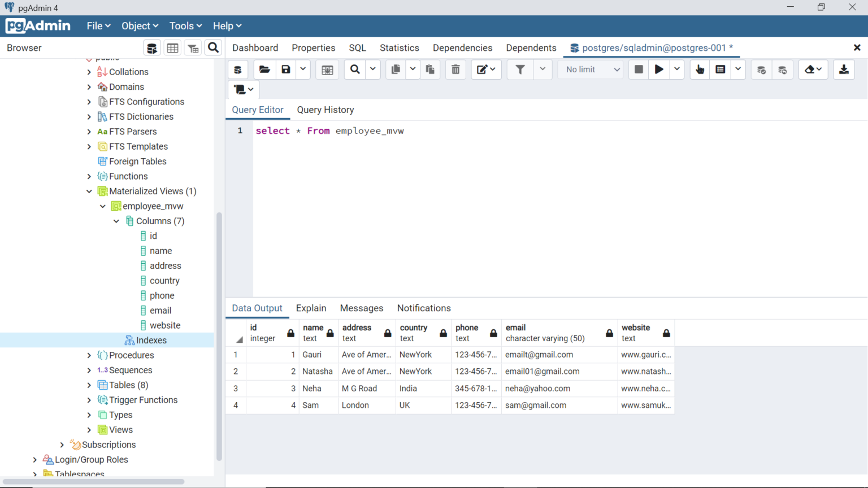
Task: Toggle the filter on query results
Action: (519, 69)
